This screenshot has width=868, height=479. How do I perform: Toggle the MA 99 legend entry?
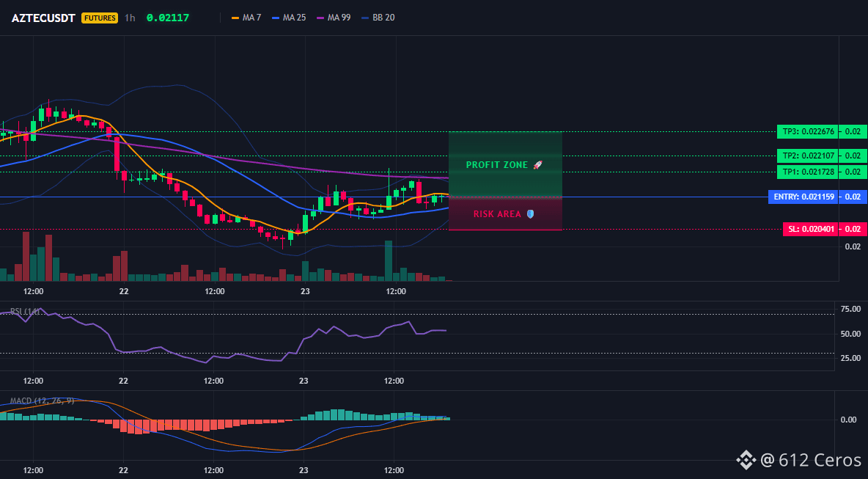334,18
